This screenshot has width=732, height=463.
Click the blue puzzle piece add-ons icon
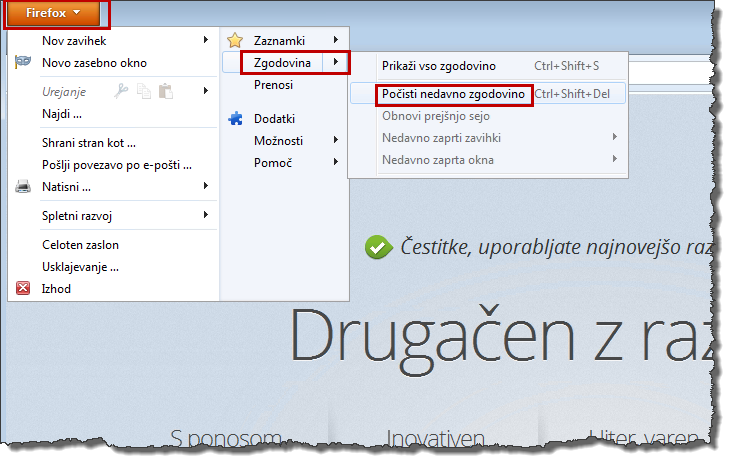point(235,119)
